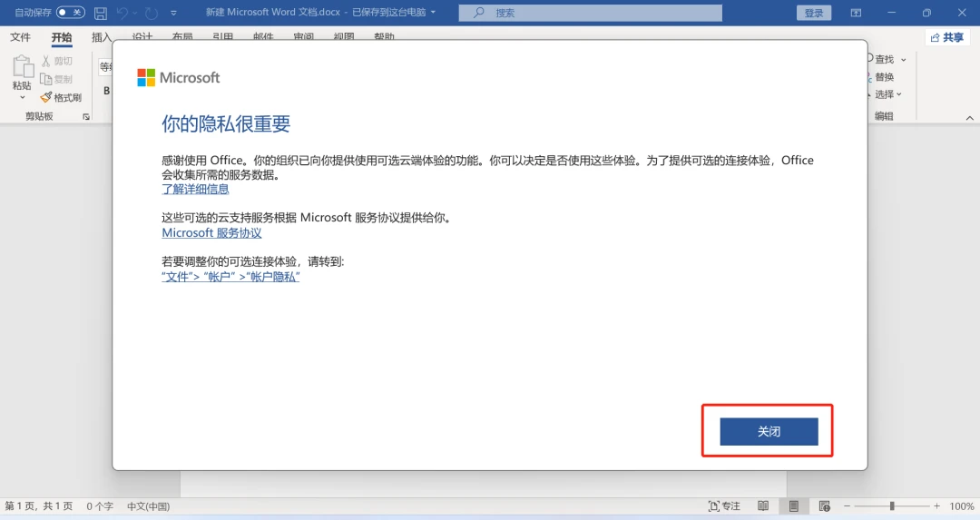The width and height of the screenshot is (980, 520).
Task: Open the 了解详细信息 link
Action: click(195, 189)
